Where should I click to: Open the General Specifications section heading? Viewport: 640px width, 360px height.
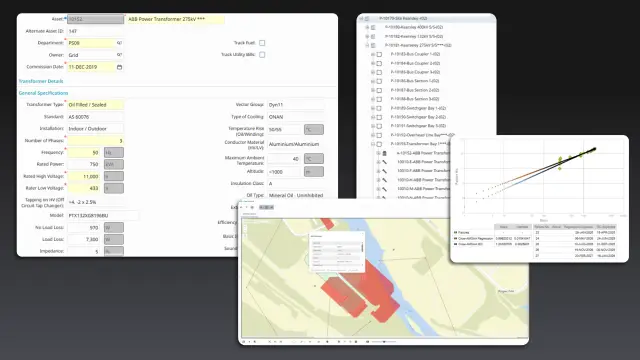pyautogui.click(x=43, y=93)
